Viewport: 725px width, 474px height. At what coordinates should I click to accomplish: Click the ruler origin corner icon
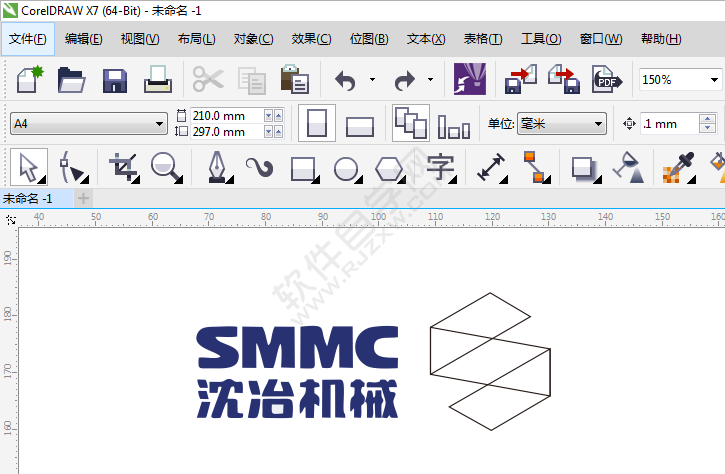(10, 219)
